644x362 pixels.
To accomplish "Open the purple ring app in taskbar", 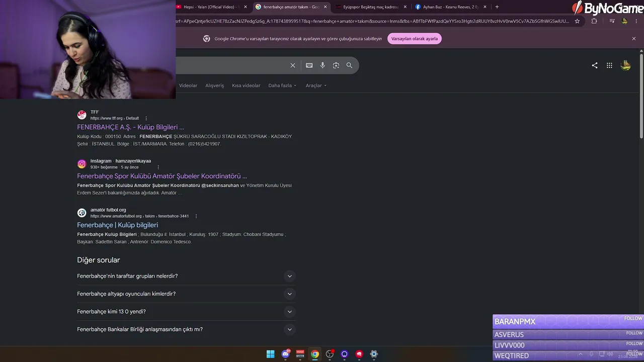I will click(344, 354).
